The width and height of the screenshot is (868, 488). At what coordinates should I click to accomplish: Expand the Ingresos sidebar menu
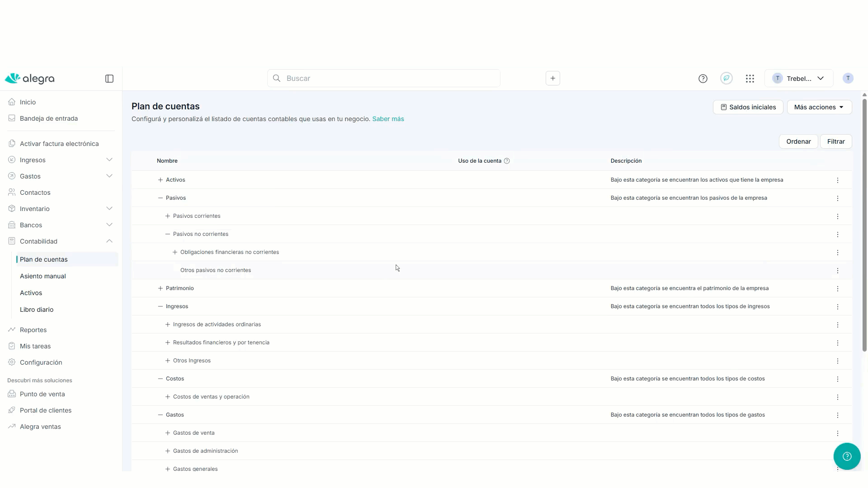tap(109, 160)
